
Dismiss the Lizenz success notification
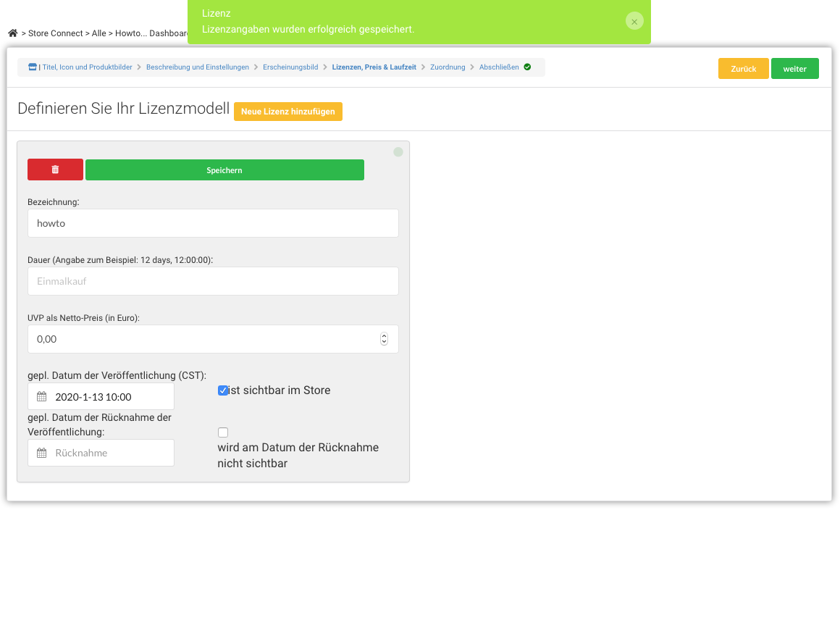(634, 22)
